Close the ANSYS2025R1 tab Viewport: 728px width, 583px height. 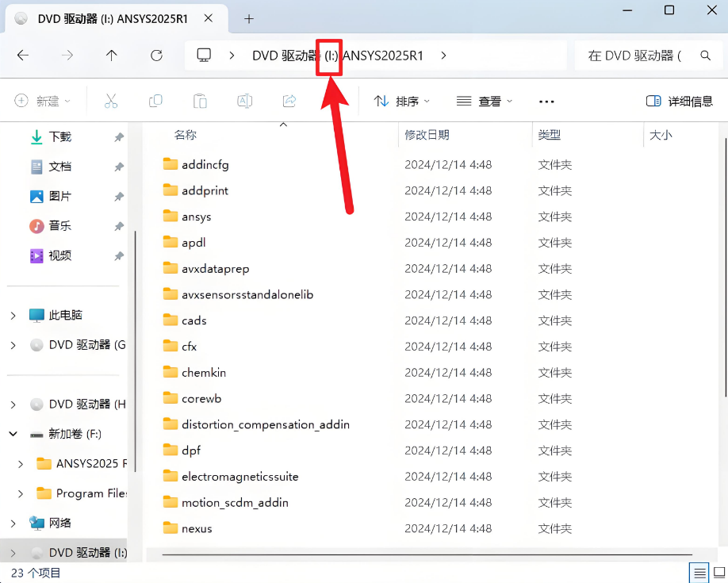(209, 18)
